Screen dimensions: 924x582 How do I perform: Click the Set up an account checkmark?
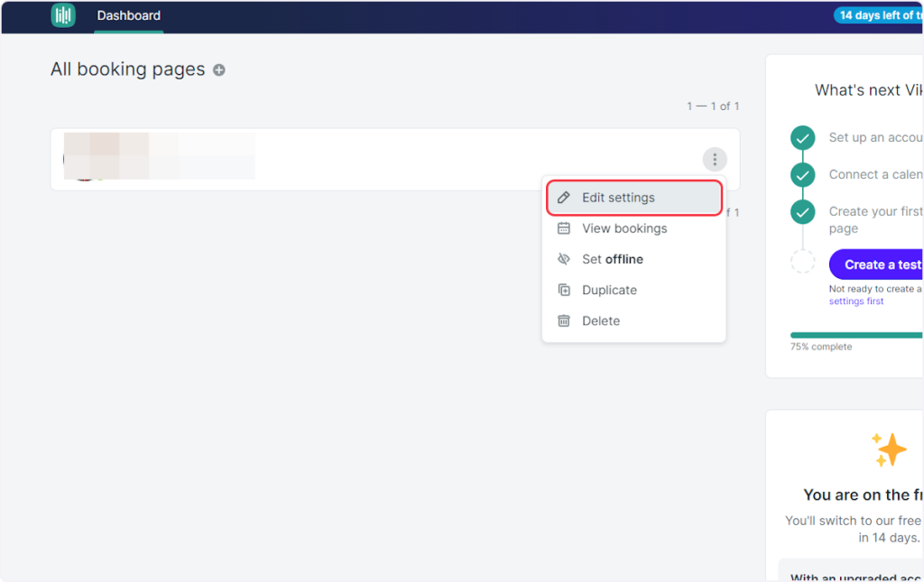[x=802, y=138]
